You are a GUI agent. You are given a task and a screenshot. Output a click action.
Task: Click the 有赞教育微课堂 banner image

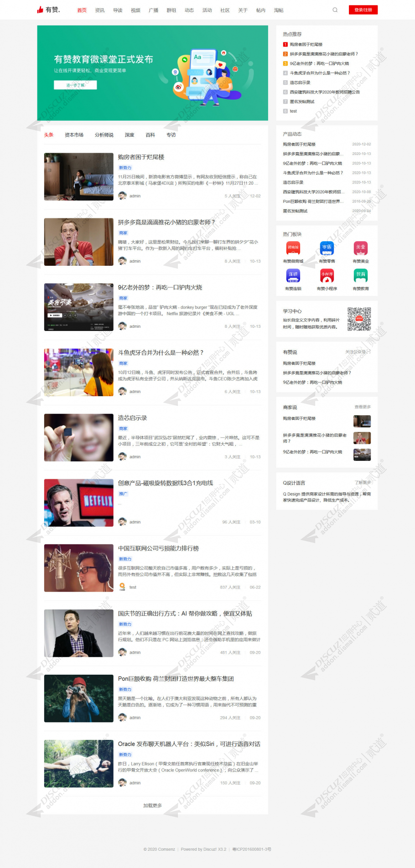pyautogui.click(x=152, y=73)
